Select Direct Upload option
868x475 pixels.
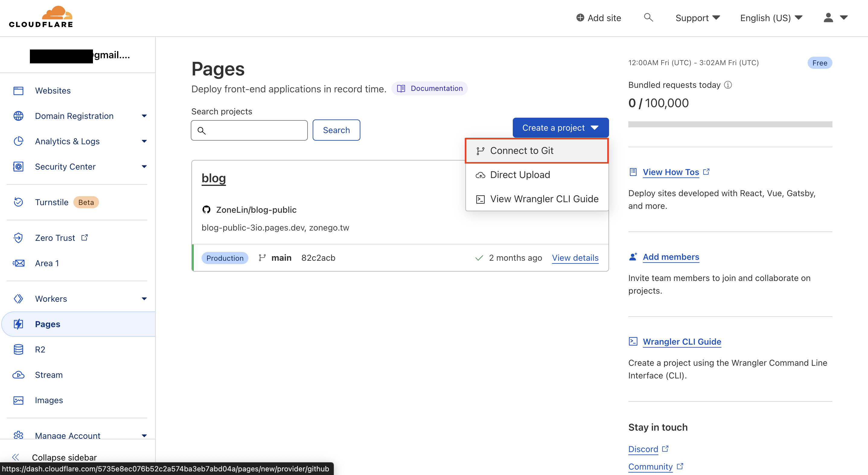coord(537,174)
